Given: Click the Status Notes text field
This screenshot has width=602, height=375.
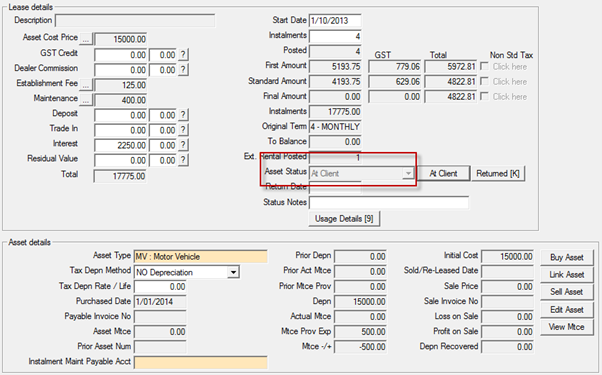Looking at the screenshot, I should coord(389,202).
